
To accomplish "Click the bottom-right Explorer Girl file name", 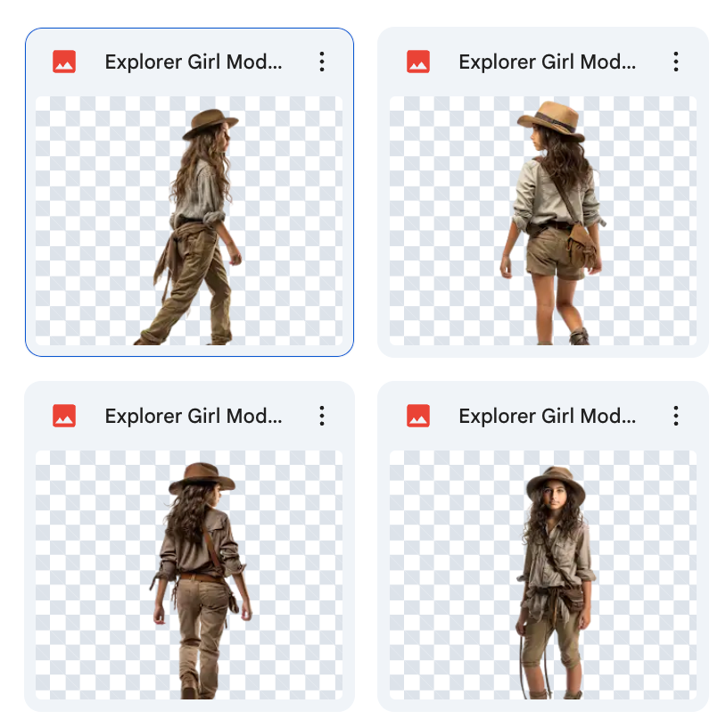I will click(547, 416).
